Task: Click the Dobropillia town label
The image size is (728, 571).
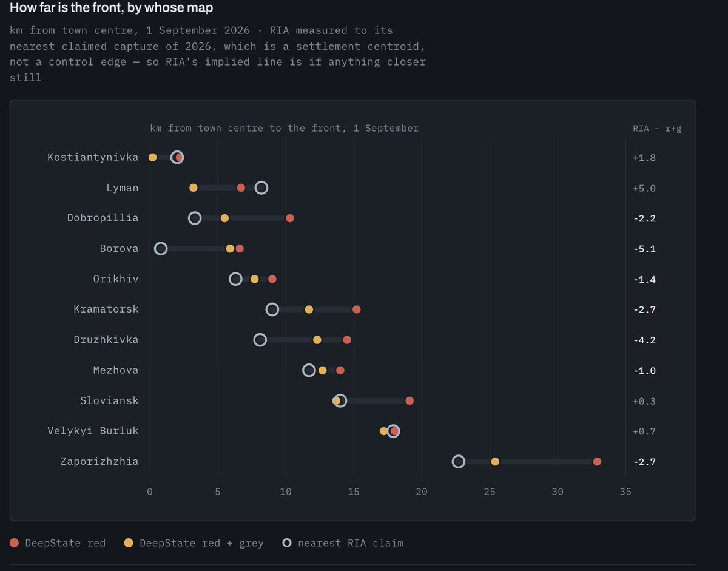Action: click(x=103, y=218)
